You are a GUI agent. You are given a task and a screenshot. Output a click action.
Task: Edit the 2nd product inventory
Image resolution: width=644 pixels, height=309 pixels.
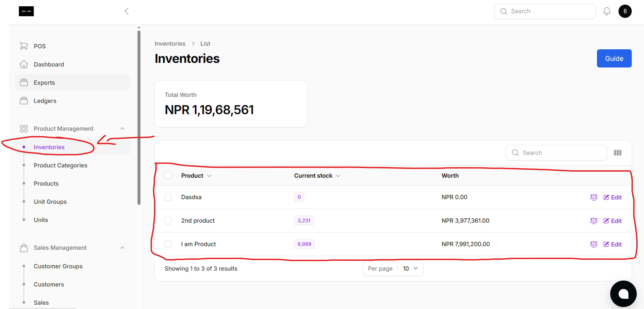(613, 221)
